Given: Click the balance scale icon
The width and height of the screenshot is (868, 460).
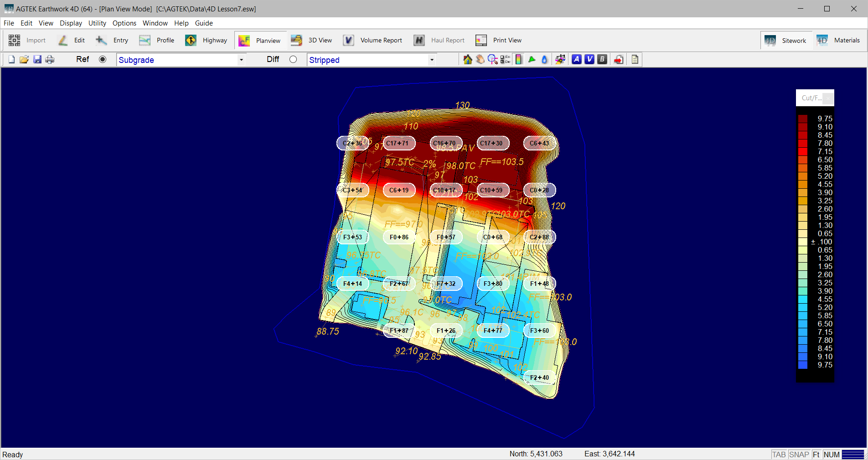Looking at the screenshot, I should 560,60.
